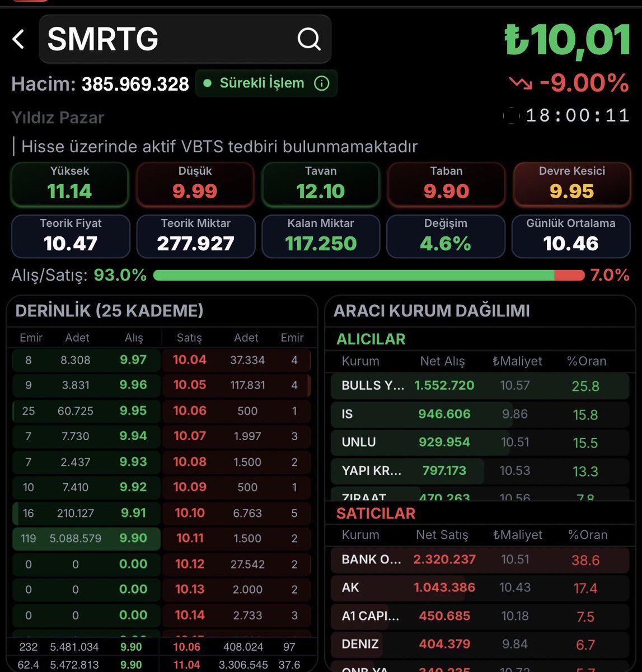Viewport: 642px width, 672px height.
Task: Select bid price 9.96
Action: 133,385
